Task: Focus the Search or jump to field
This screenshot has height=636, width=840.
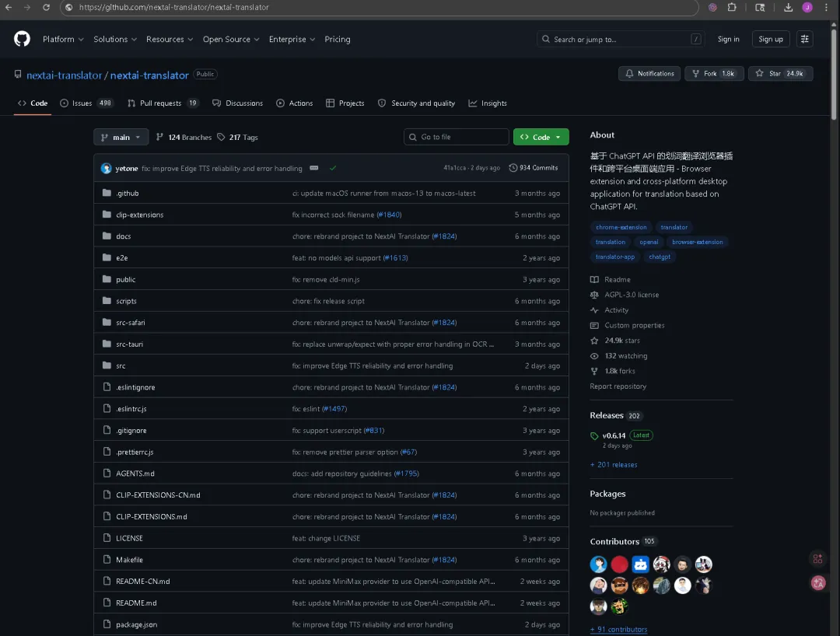Action: [621, 39]
